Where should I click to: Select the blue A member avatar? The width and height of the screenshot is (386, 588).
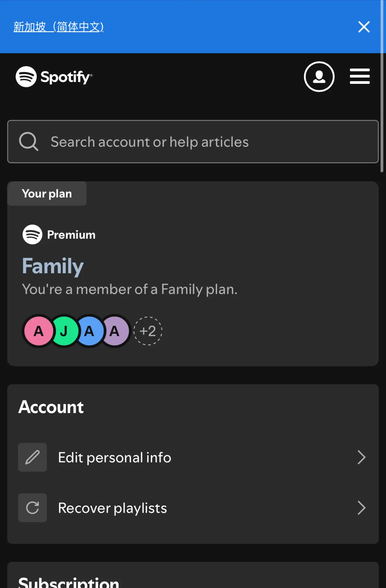tap(89, 331)
